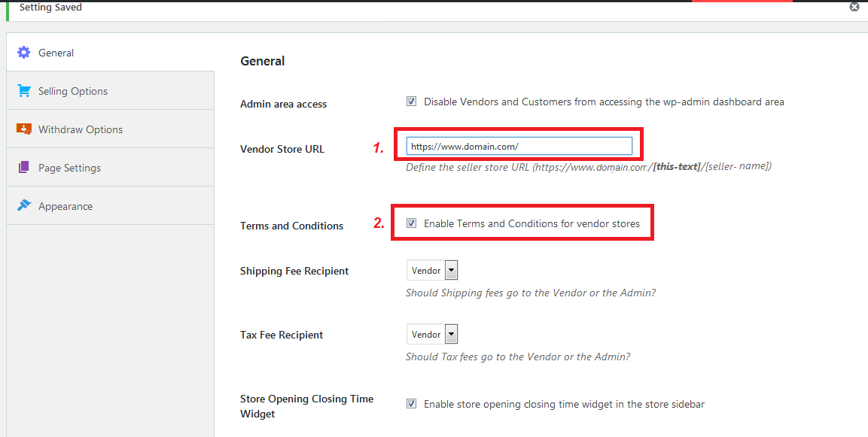The image size is (868, 437).
Task: Open the General settings tab
Action: 110,53
